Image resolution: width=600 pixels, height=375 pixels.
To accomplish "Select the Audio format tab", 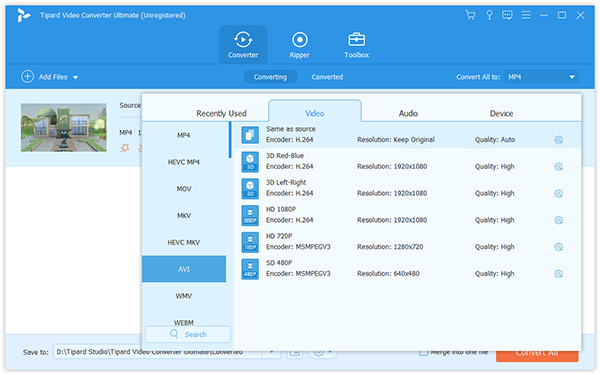I will click(x=408, y=113).
